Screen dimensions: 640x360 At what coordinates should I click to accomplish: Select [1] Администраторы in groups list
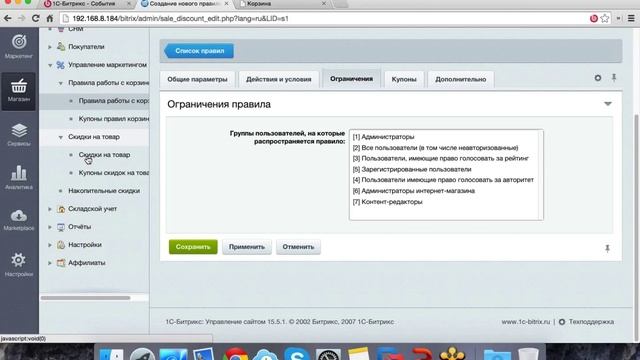click(383, 137)
